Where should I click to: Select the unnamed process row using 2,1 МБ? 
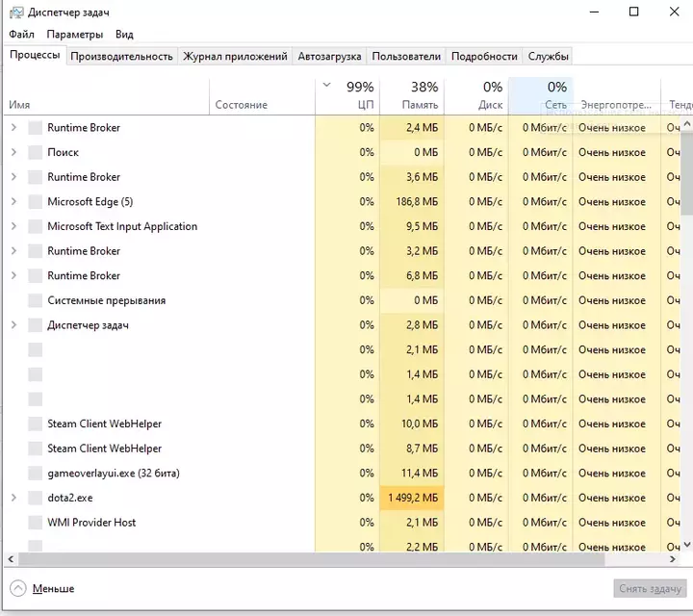342,350
